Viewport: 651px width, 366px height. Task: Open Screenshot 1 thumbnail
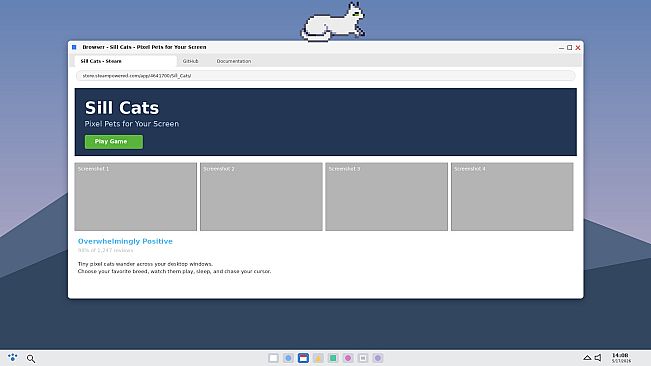click(136, 196)
